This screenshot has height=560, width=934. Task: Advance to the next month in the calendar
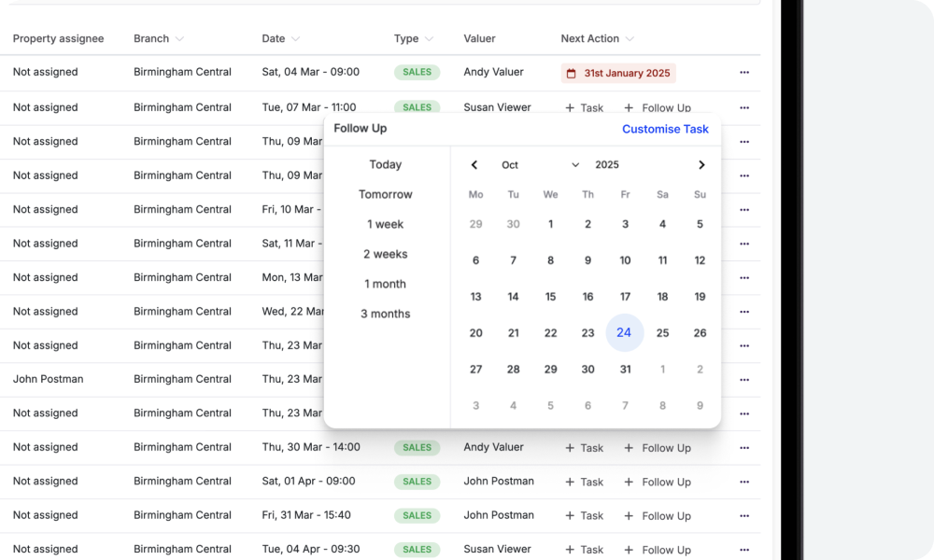click(701, 164)
